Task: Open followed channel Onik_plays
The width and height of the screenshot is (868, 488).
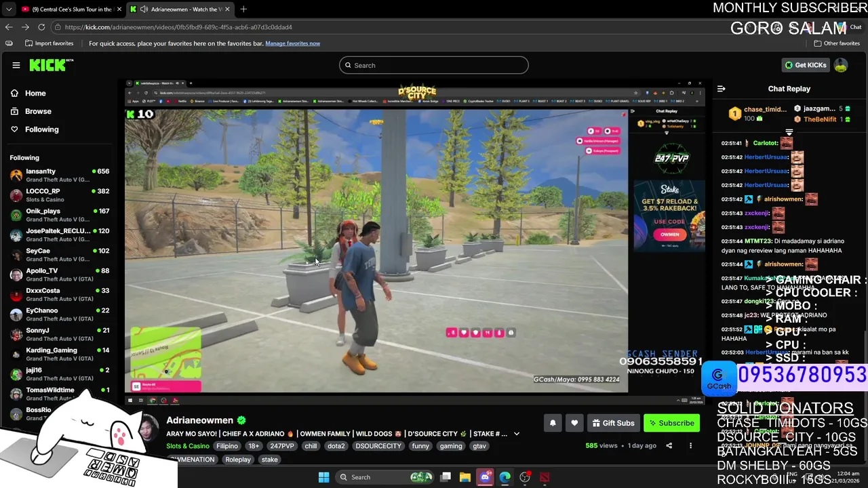Action: click(60, 215)
